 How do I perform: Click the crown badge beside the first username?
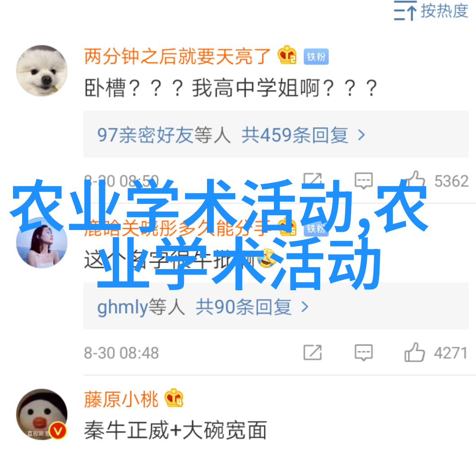[x=287, y=55]
